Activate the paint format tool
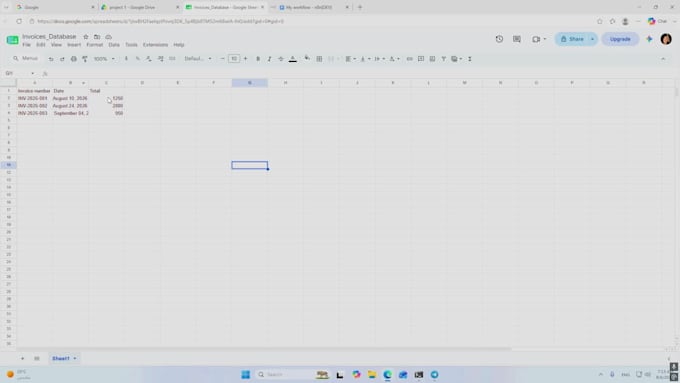This screenshot has width=680, height=383. 85,59
